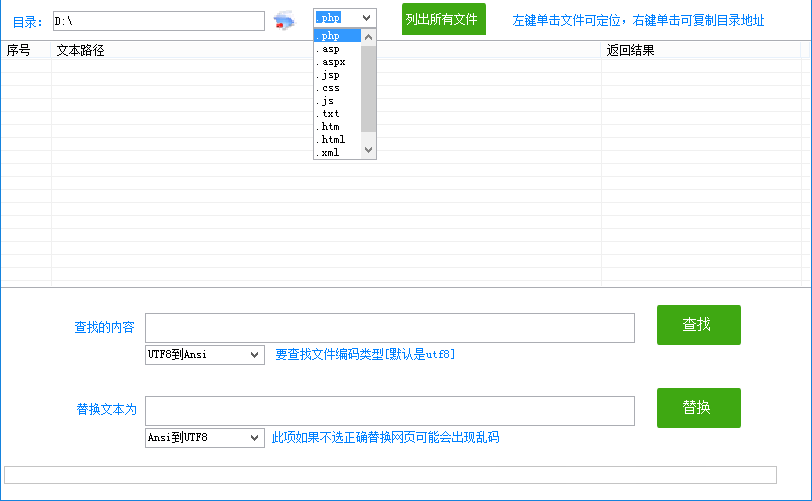Choose .jsp file extension option

coord(337,75)
